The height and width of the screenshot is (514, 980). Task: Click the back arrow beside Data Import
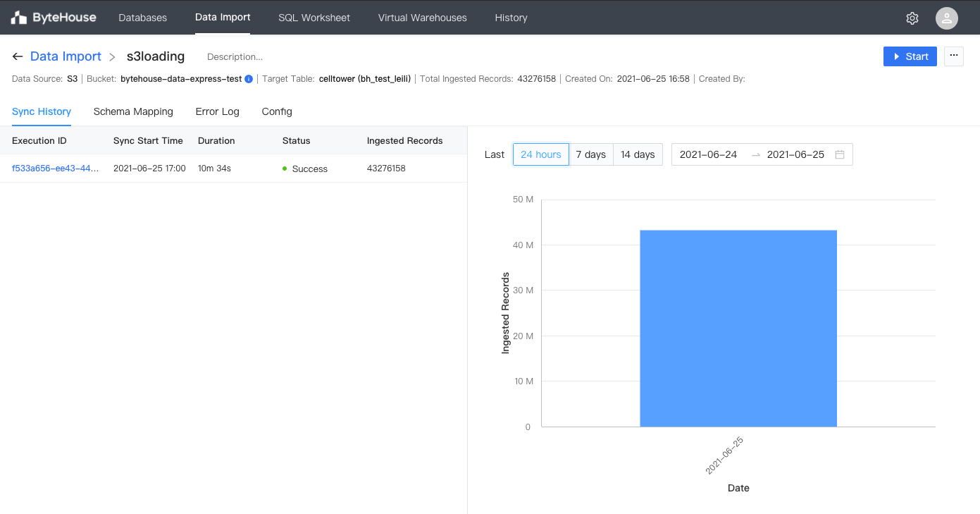[x=18, y=56]
